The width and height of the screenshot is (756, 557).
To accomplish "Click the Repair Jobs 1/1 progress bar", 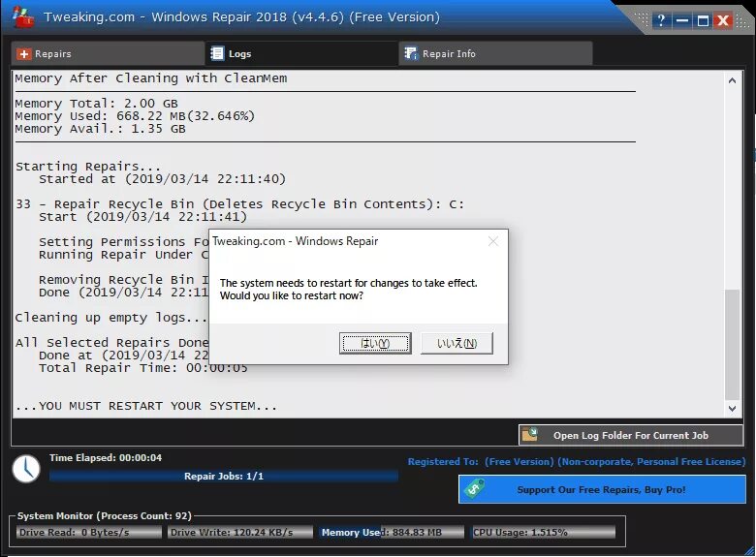I will click(224, 476).
